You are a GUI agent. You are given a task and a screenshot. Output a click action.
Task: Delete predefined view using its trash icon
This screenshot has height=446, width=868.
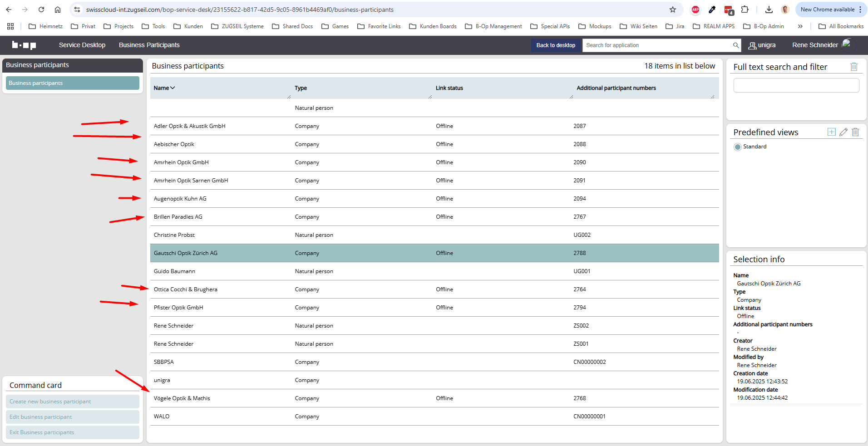(x=855, y=132)
